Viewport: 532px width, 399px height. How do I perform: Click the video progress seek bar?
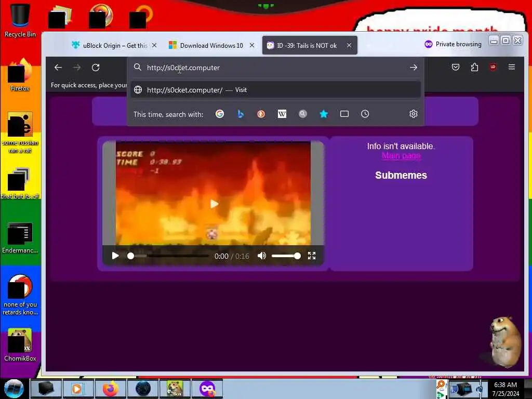[169, 256]
